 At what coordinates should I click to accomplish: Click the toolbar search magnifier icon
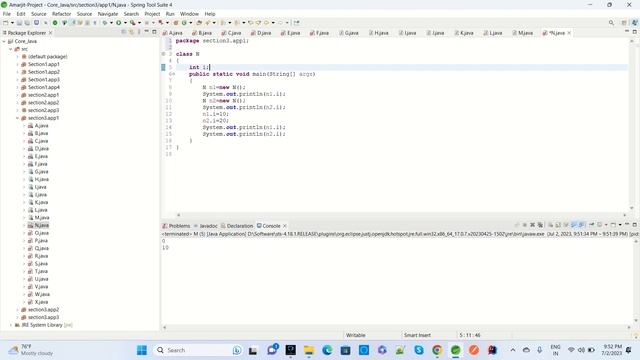click(x=611, y=23)
